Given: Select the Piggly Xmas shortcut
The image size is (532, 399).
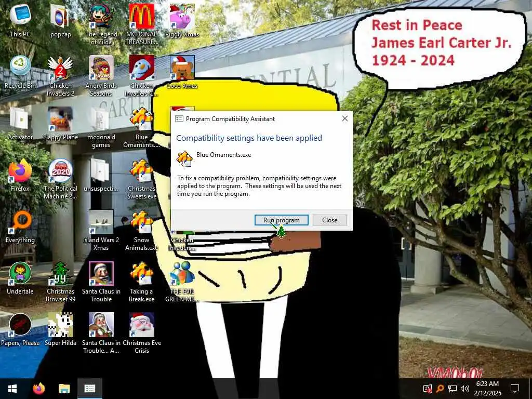Looking at the screenshot, I should (182, 21).
